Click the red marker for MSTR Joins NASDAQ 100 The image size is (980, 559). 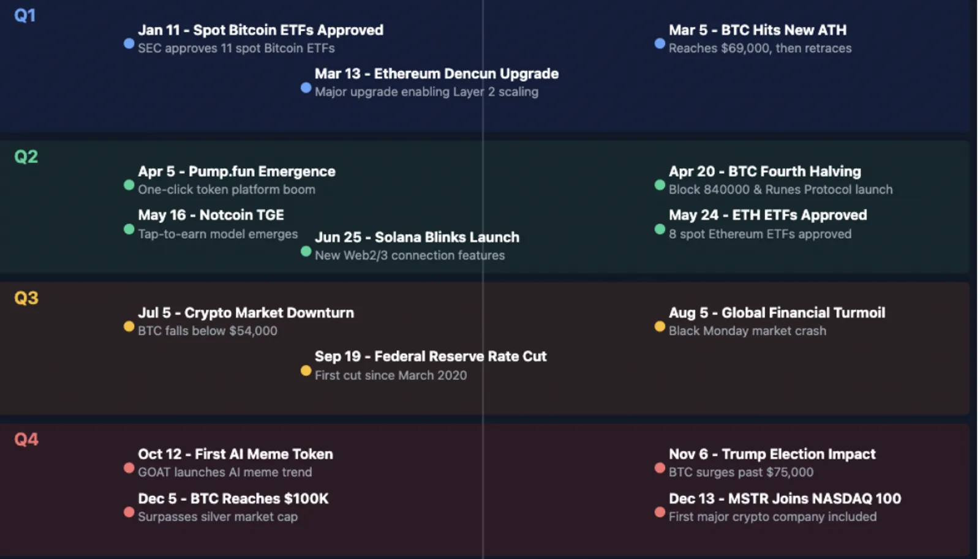click(660, 512)
